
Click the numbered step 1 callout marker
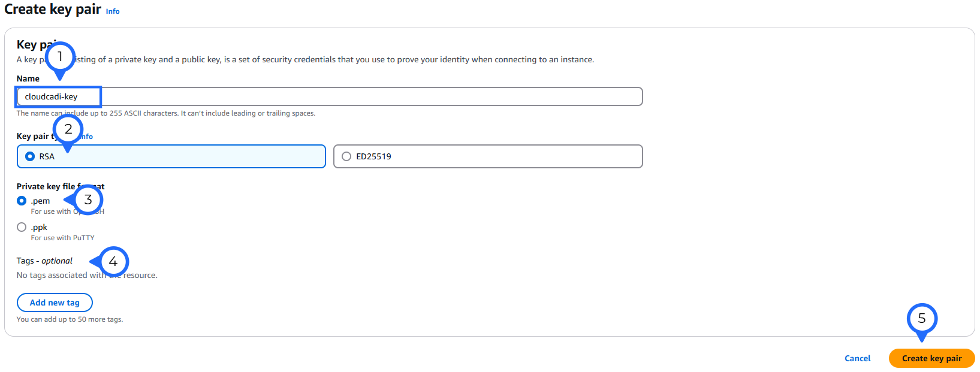coord(59,58)
